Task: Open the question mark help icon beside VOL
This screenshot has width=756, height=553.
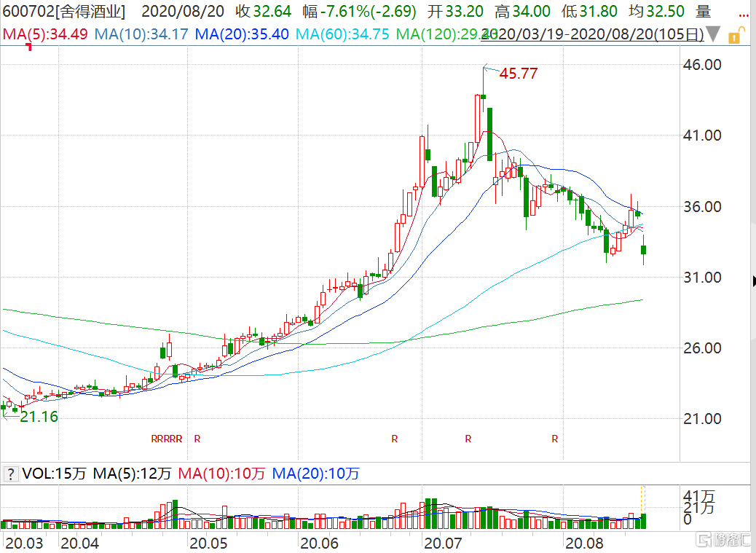Action: point(11,474)
